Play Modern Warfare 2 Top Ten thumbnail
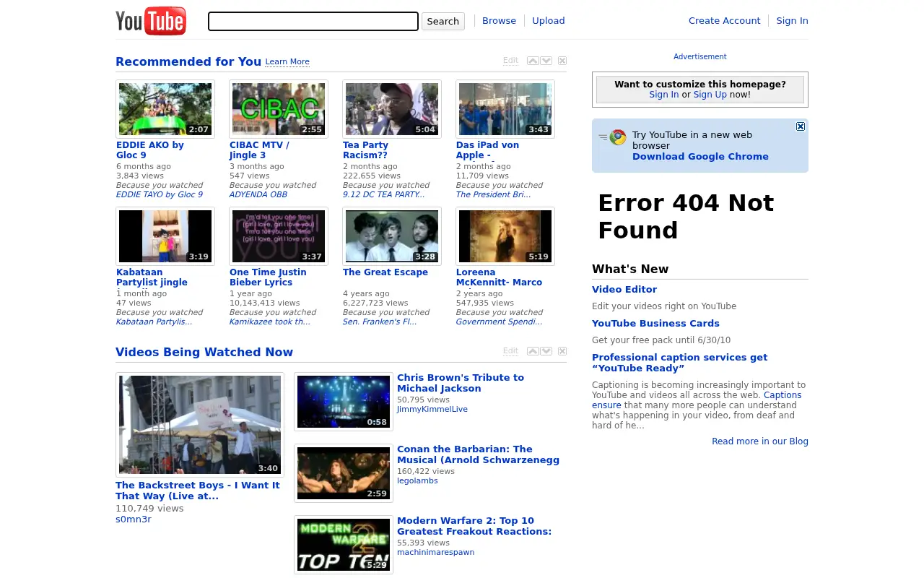Viewport: 924px width, 578px height. (x=344, y=545)
